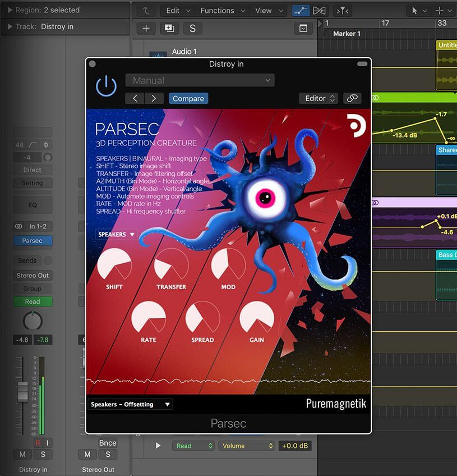
Task: Click the play triangle beside automation Read
Action: click(x=158, y=445)
